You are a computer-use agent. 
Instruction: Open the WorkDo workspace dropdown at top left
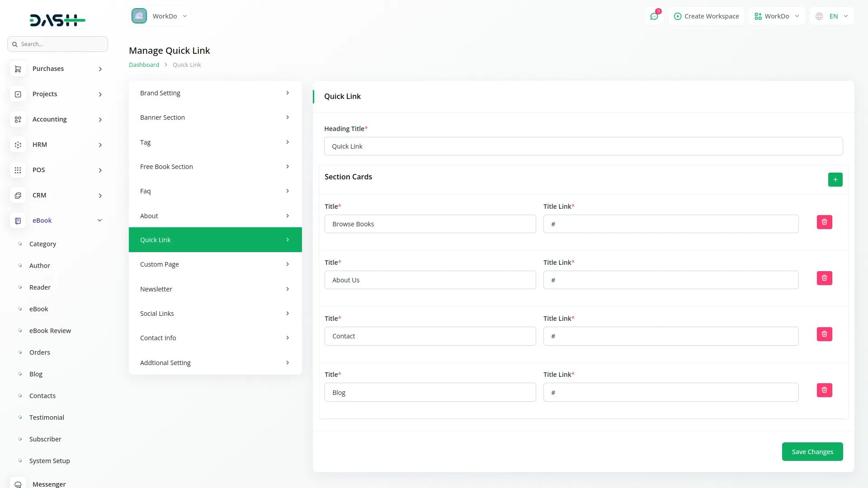point(160,16)
